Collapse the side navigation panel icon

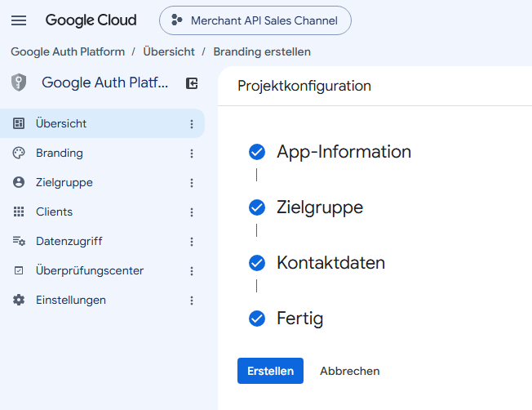pyautogui.click(x=192, y=83)
